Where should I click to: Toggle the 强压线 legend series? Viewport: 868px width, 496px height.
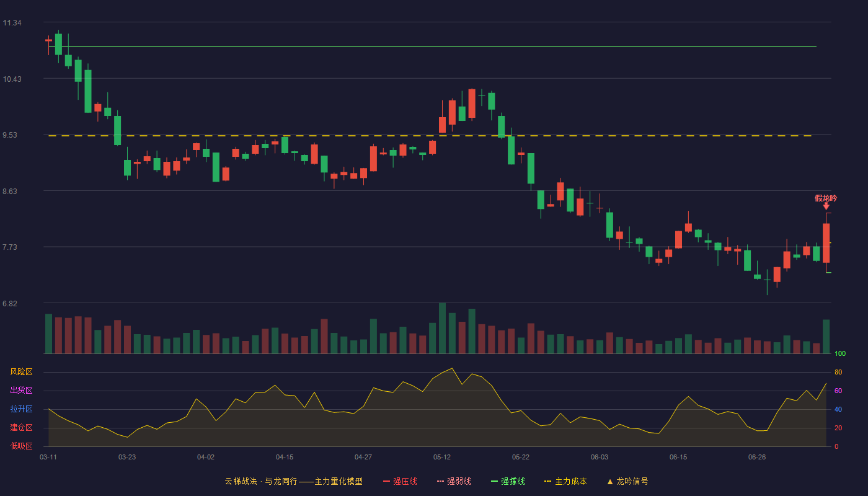(400, 481)
